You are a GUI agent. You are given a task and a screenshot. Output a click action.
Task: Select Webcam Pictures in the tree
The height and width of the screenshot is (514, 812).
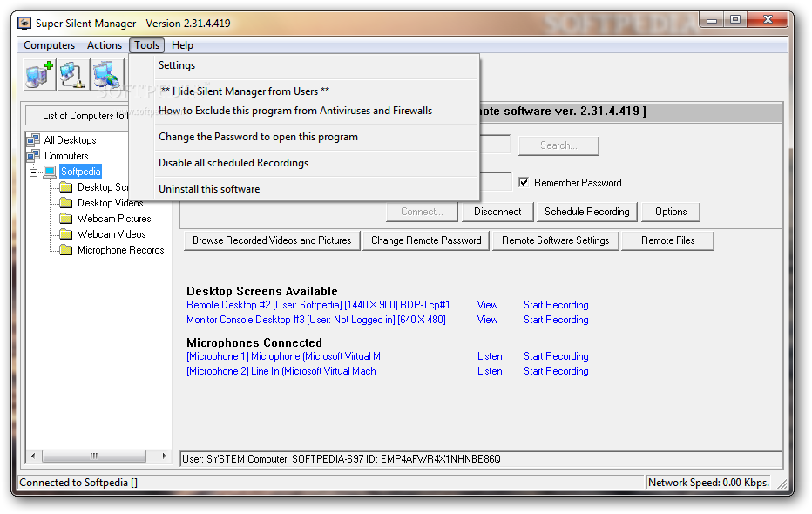(114, 219)
